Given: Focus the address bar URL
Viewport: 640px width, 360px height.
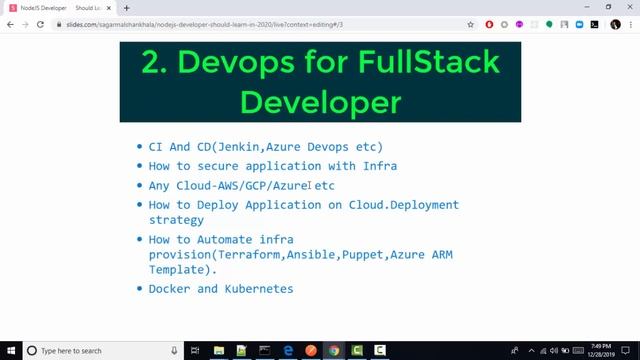Looking at the screenshot, I should (204, 24).
